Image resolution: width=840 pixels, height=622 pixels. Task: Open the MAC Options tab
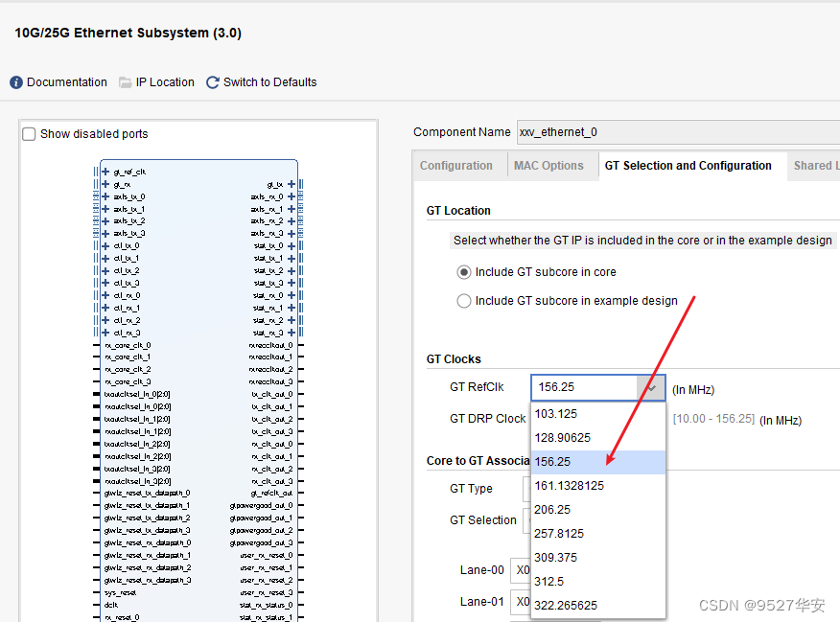548,166
